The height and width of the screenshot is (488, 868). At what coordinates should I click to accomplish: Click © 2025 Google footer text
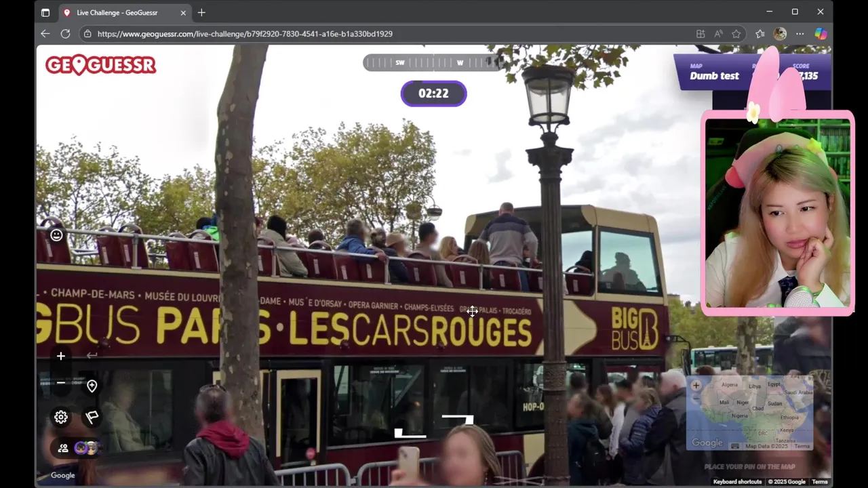pos(787,482)
